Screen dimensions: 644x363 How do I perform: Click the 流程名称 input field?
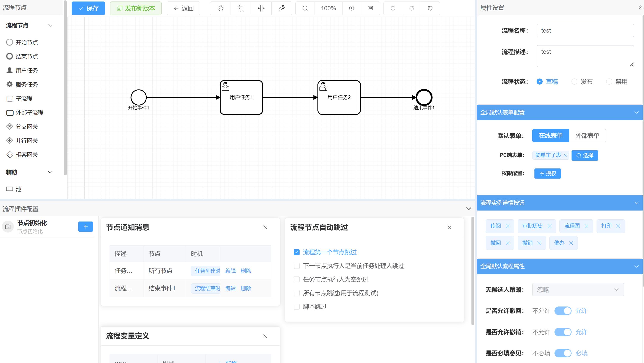[585, 30]
